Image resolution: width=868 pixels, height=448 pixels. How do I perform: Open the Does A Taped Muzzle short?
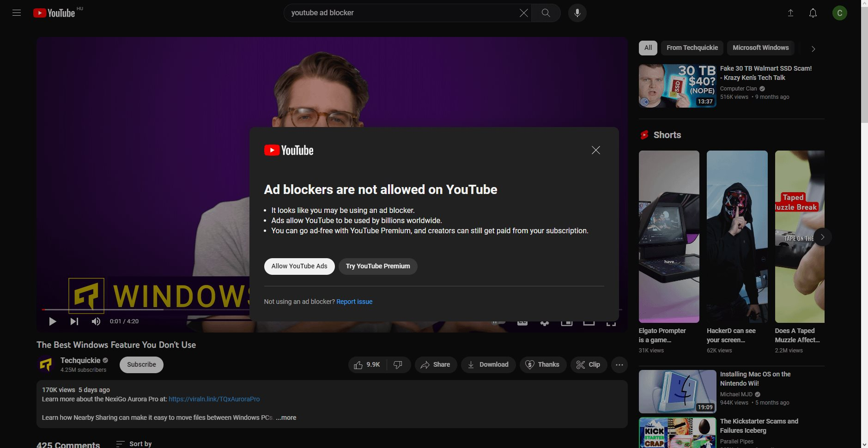pyautogui.click(x=800, y=236)
